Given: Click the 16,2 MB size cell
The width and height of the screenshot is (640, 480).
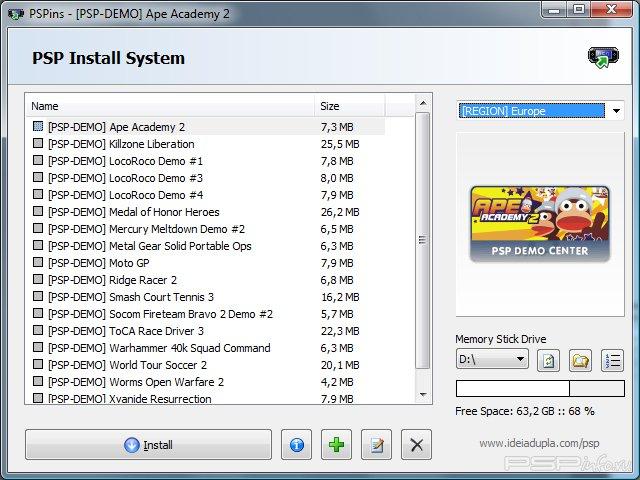Looking at the screenshot, I should [340, 297].
